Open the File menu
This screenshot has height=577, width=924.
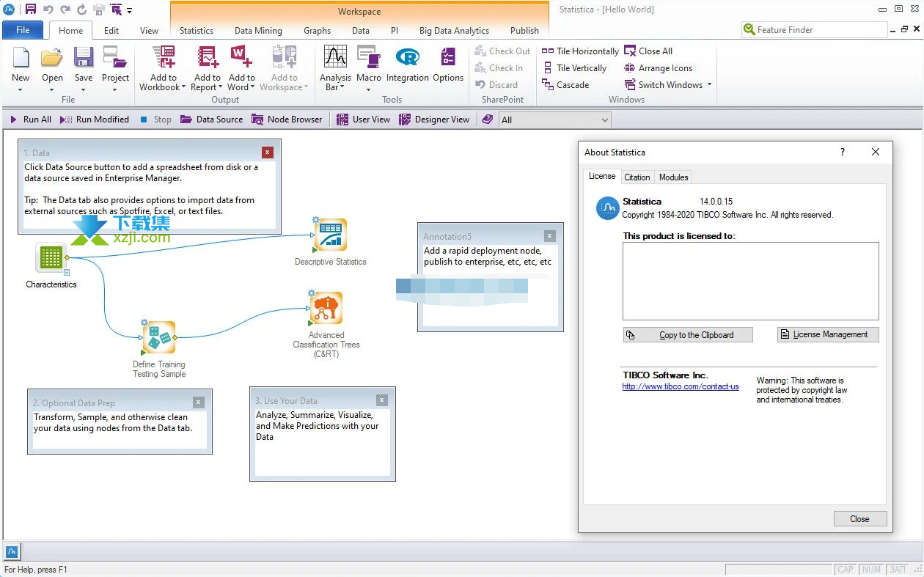[23, 30]
